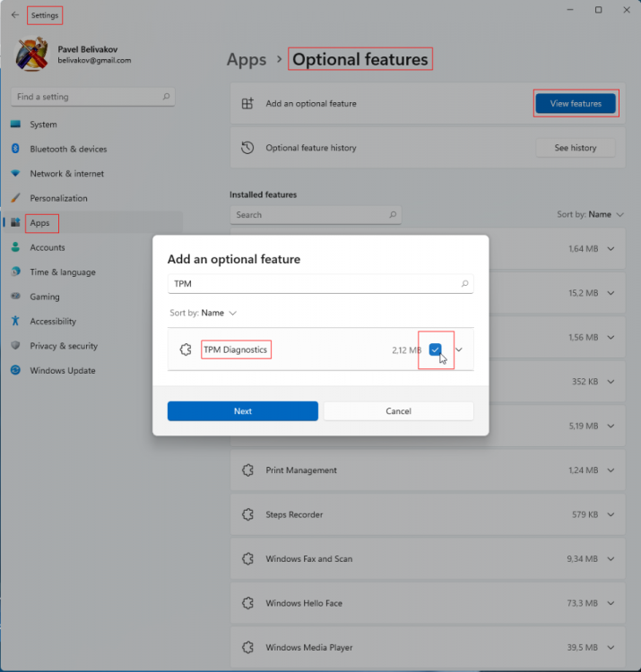The width and height of the screenshot is (641, 672).
Task: Expand the 352 KB feature row
Action: [611, 382]
